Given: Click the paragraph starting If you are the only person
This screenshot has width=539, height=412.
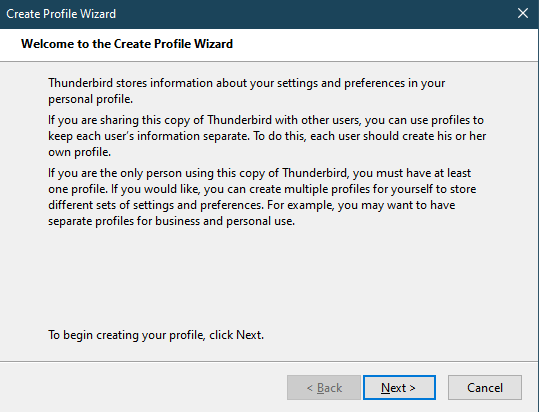Looking at the screenshot, I should pyautogui.click(x=262, y=197).
